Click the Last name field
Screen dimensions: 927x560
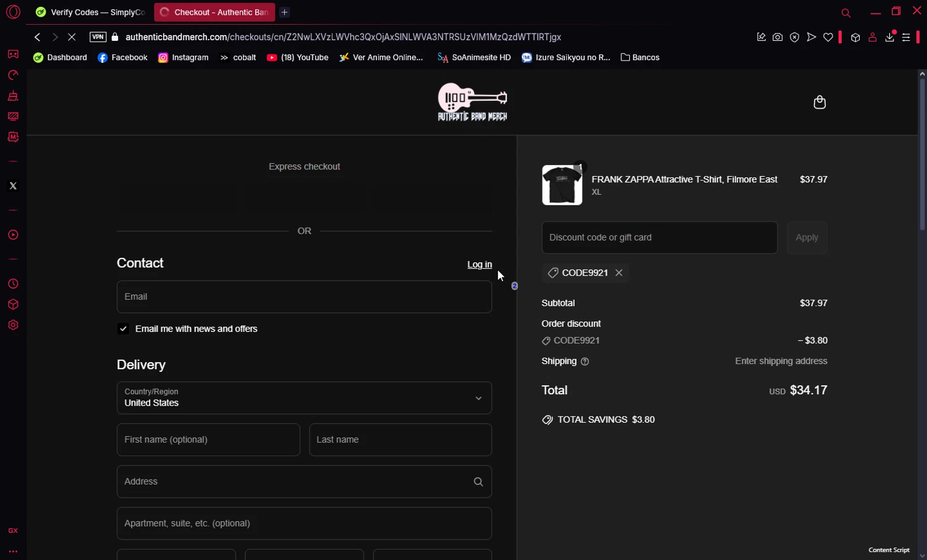[x=400, y=440]
